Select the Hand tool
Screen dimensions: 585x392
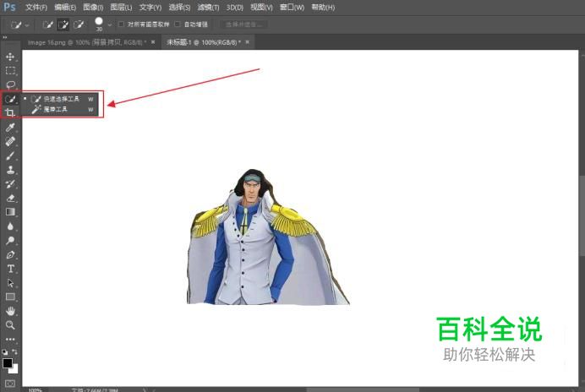10,311
